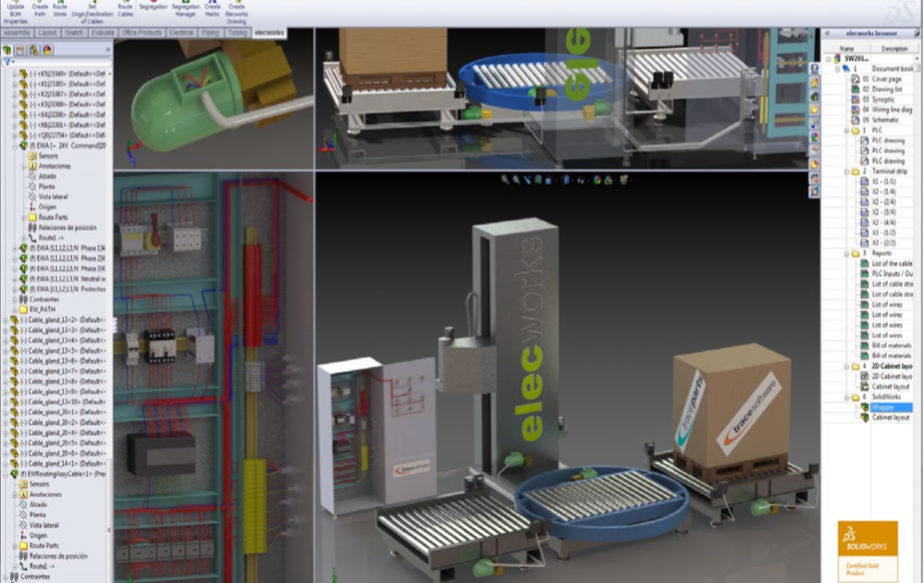Click the K3 component part icon
The width and height of the screenshot is (924, 583).
click(23, 105)
